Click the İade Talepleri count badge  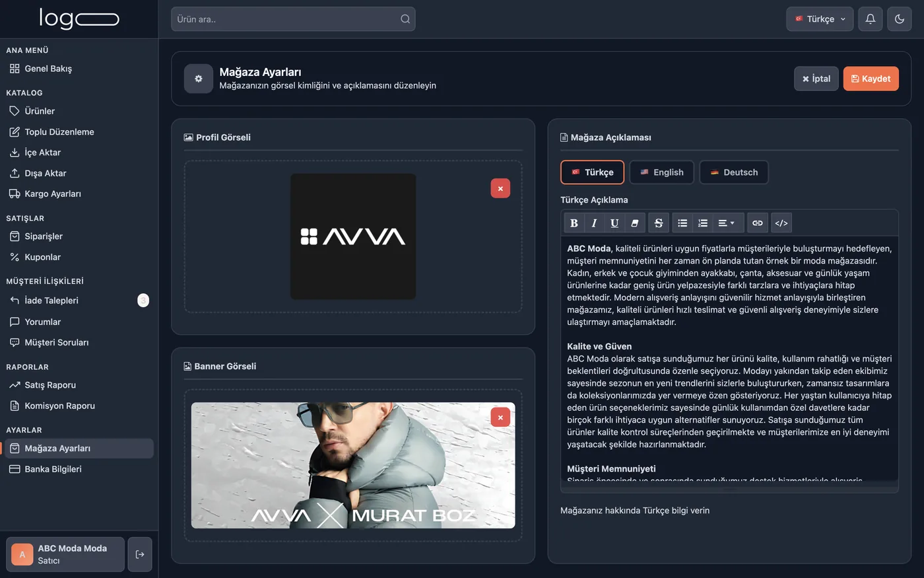(x=143, y=301)
